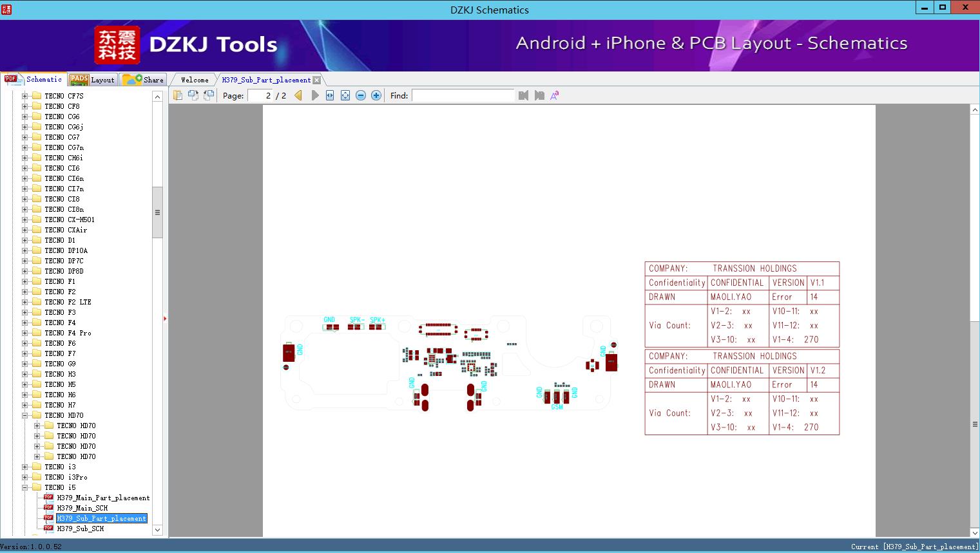Select H379_Sub_Part_placement in tree
This screenshot has height=553, width=980.
pyautogui.click(x=102, y=518)
